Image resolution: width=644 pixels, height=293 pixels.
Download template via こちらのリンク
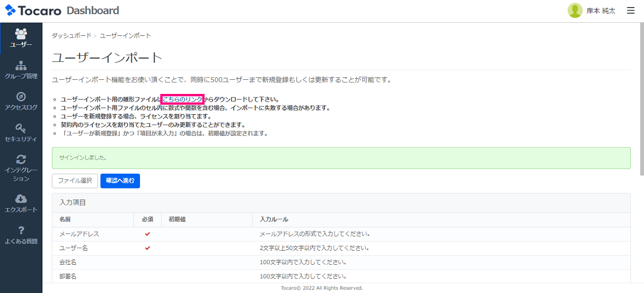pos(182,100)
